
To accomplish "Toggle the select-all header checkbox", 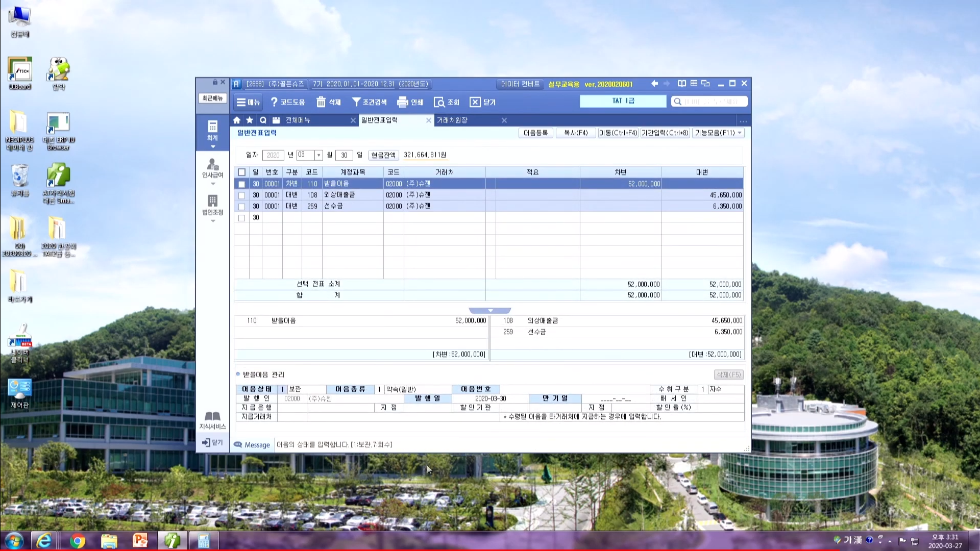I will [242, 172].
